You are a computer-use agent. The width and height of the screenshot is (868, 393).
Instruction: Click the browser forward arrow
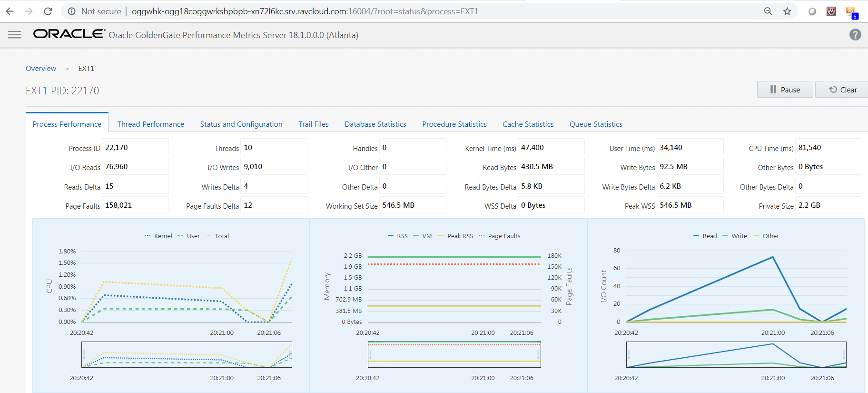pos(29,11)
